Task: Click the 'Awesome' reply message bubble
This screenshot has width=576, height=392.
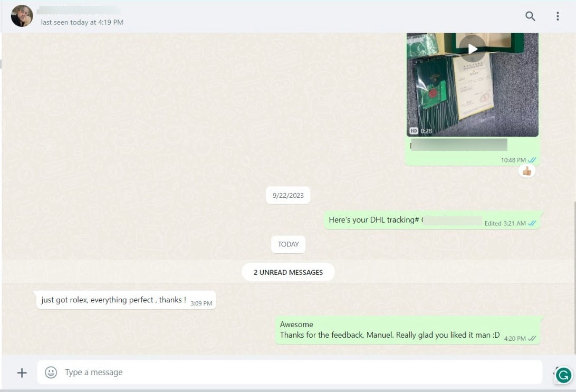Action: [389, 330]
